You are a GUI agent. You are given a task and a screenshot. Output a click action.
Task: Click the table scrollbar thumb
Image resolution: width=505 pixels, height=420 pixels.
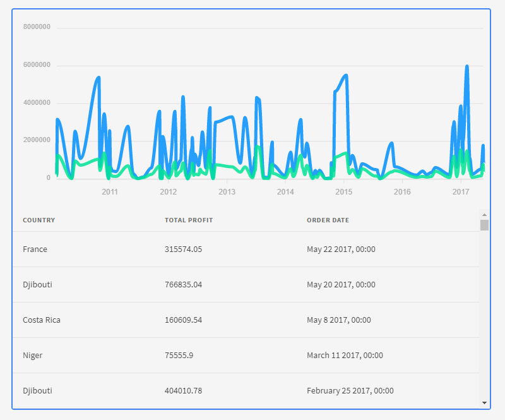484,225
